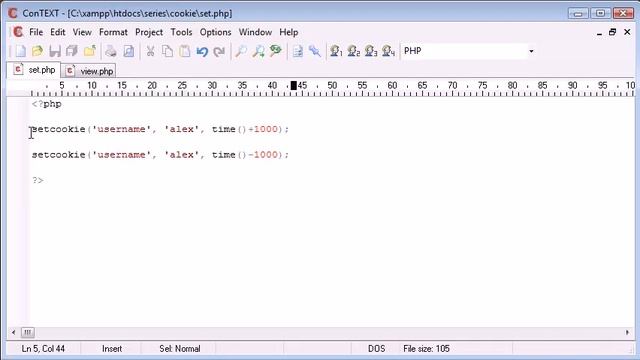Click the 'time()+1000' setcookie line
Viewport: 640px width, 360px height.
coord(160,129)
